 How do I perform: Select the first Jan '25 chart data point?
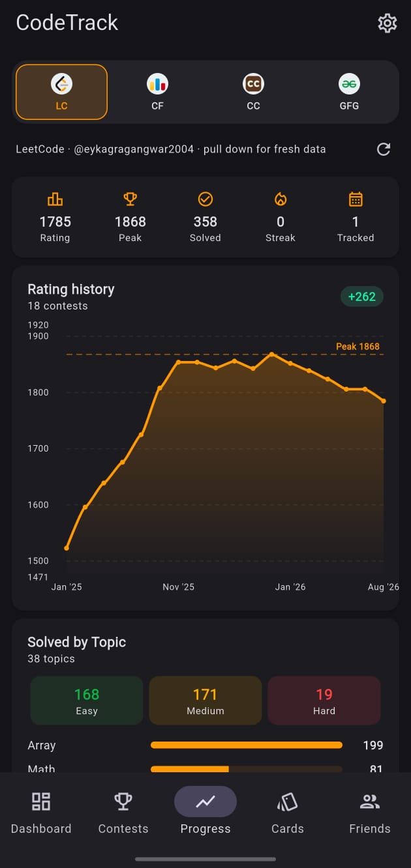coord(67,548)
